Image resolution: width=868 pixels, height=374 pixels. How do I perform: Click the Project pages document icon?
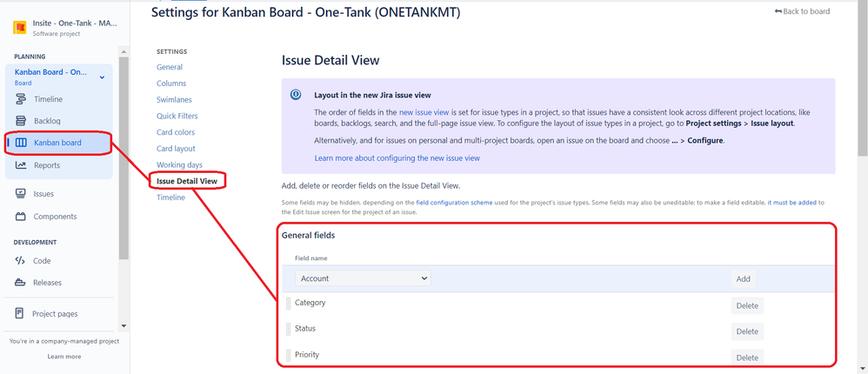[x=20, y=314]
